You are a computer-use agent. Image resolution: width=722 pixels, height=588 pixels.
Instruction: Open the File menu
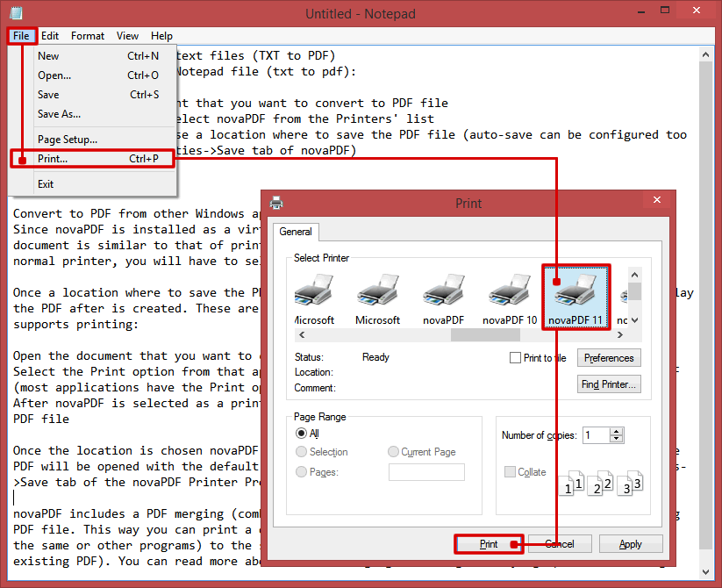[x=21, y=36]
